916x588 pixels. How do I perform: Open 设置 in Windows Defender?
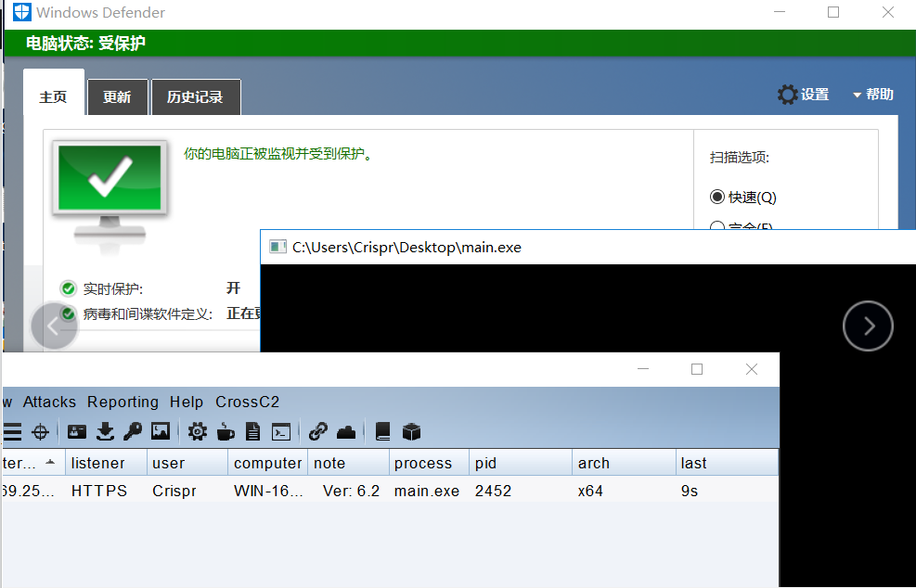(x=804, y=95)
